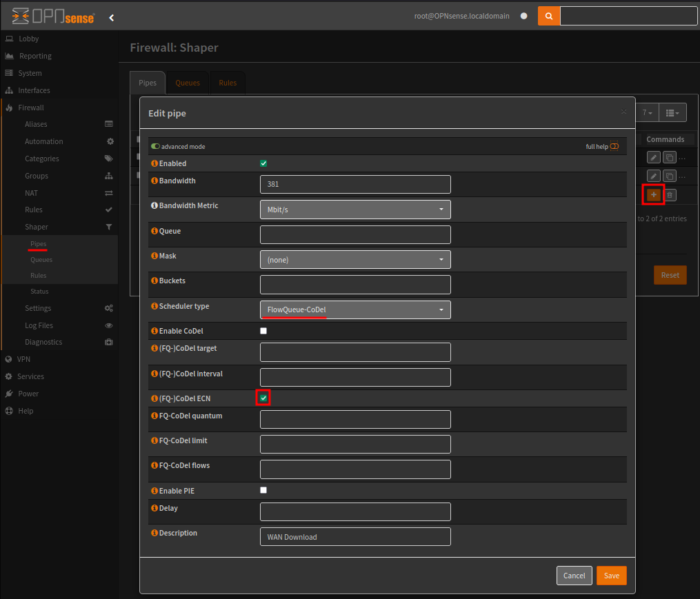Image resolution: width=700 pixels, height=599 pixels.
Task: Collapse the sidebar with the chevron icon
Action: (x=112, y=17)
